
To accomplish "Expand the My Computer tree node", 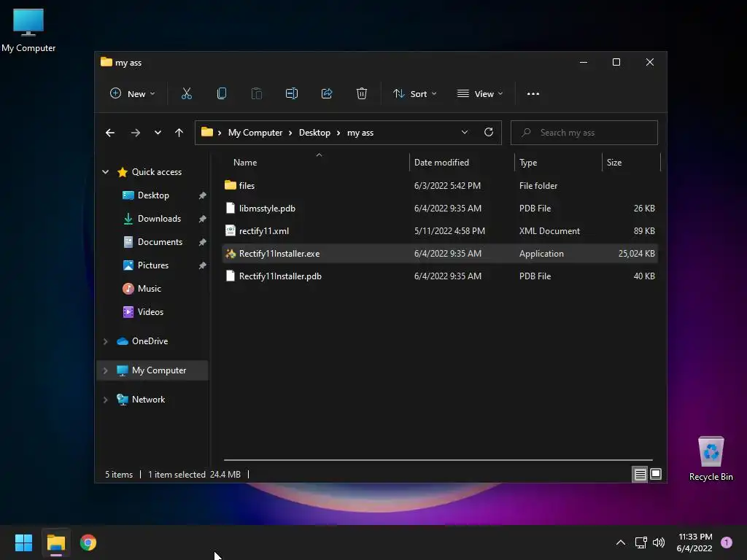I will click(x=106, y=370).
